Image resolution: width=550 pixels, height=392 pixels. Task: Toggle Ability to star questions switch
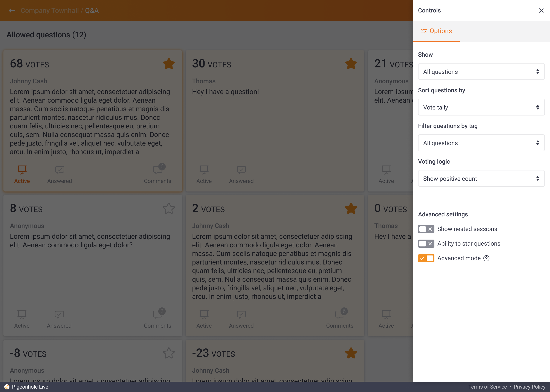click(x=426, y=244)
